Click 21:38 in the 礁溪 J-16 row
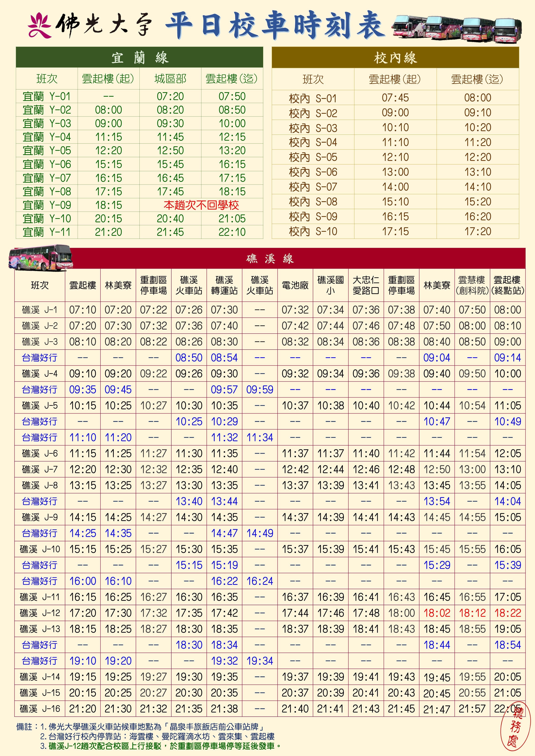The height and width of the screenshot is (756, 535). click(224, 709)
